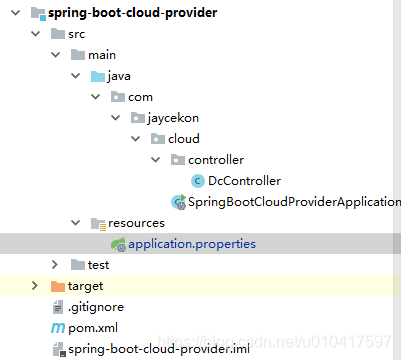Viewport: 401px width, 360px height.
Task: Click the application.properties Spring leaf icon
Action: coord(118,244)
